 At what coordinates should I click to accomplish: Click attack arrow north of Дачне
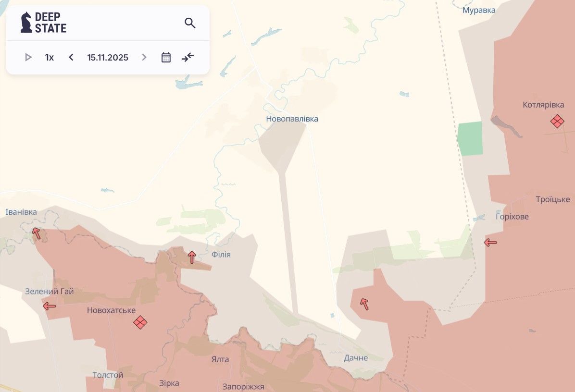364,304
